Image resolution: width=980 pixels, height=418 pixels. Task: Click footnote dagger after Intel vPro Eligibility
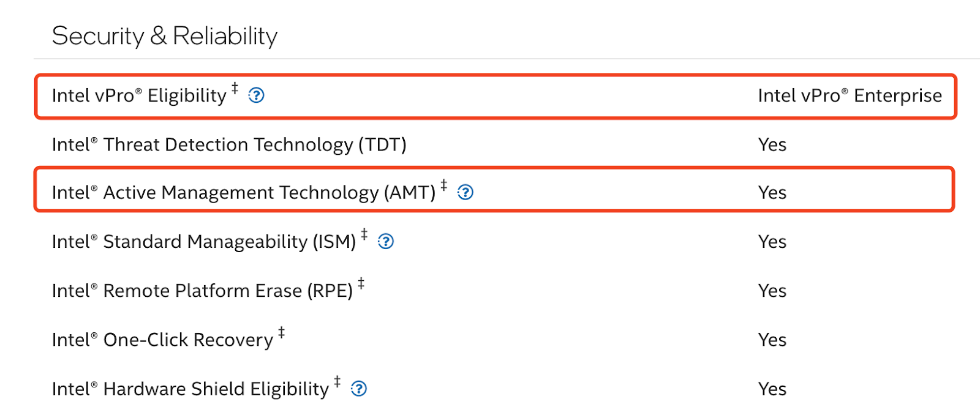(235, 88)
